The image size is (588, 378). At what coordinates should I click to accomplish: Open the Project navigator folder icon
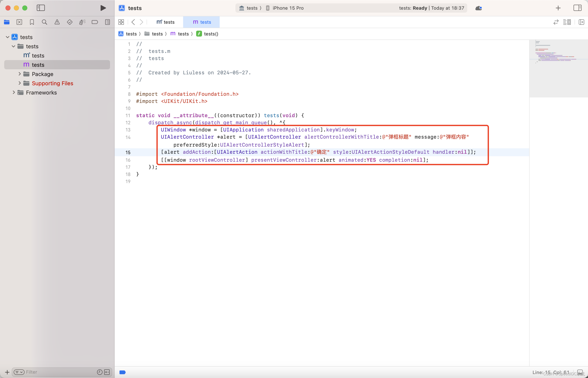click(x=7, y=22)
